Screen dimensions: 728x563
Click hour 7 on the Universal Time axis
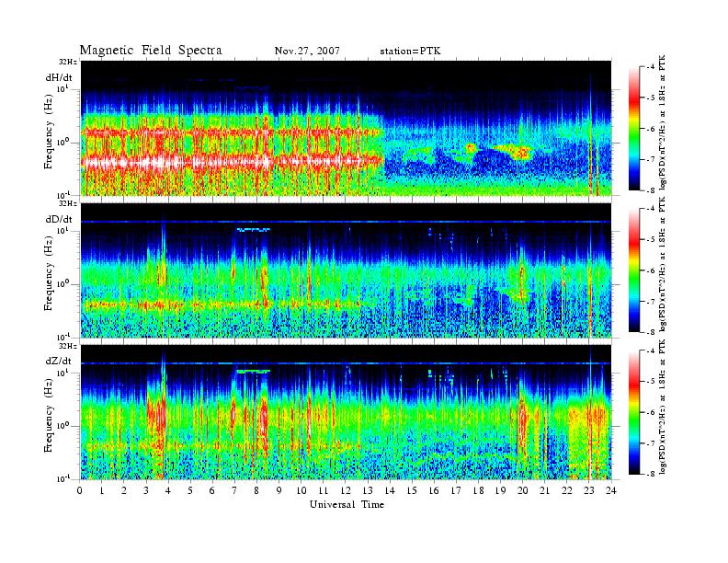[x=234, y=490]
